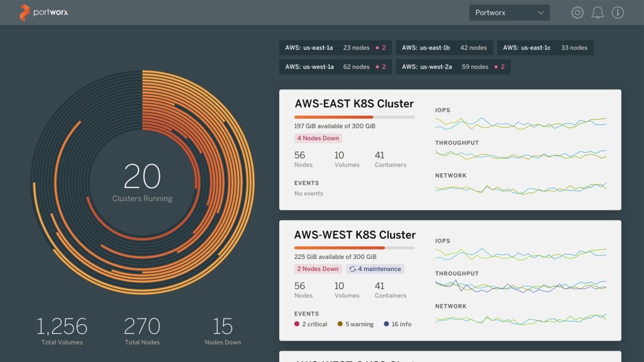Screen dimensions: 644x362
Task: Select the AWS: us-east-1a zone tab
Action: [335, 48]
